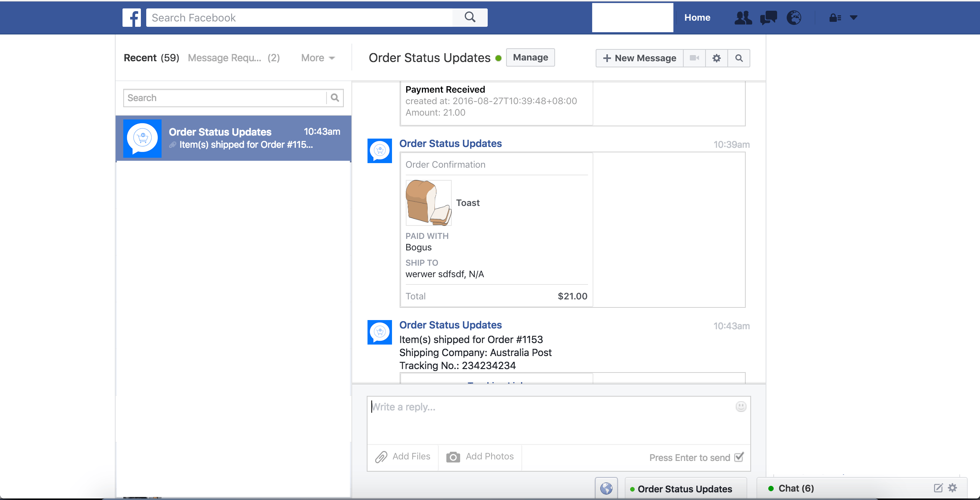Search within this conversation using the magnifier icon

[x=739, y=58]
